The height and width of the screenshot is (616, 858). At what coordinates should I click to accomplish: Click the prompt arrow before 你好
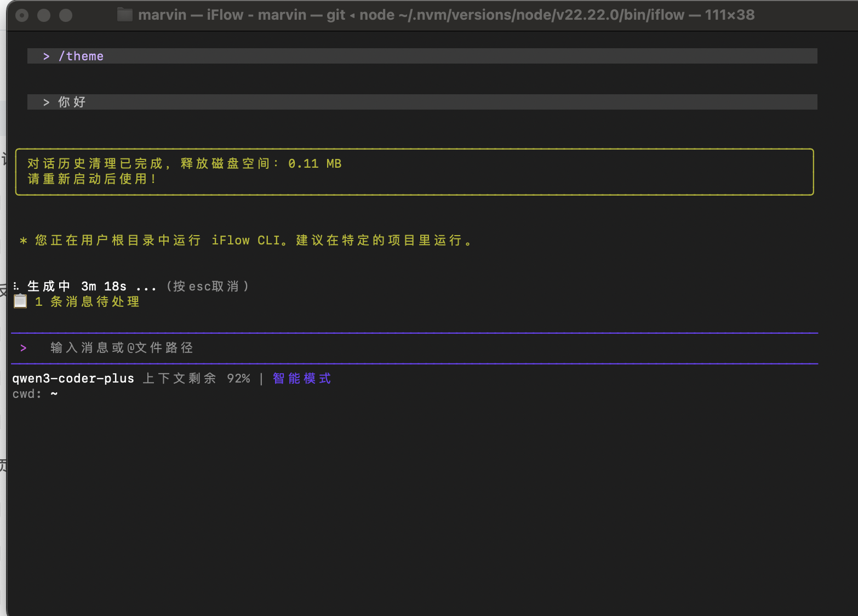pyautogui.click(x=47, y=102)
